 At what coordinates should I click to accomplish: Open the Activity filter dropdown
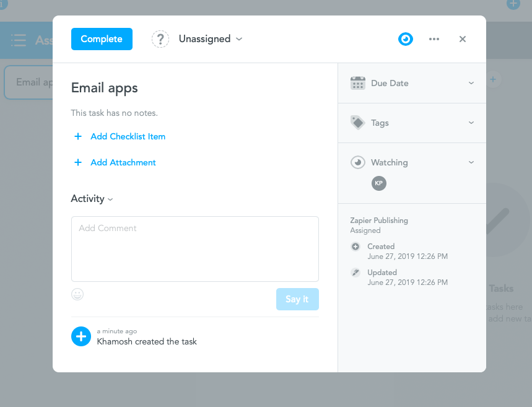(92, 199)
